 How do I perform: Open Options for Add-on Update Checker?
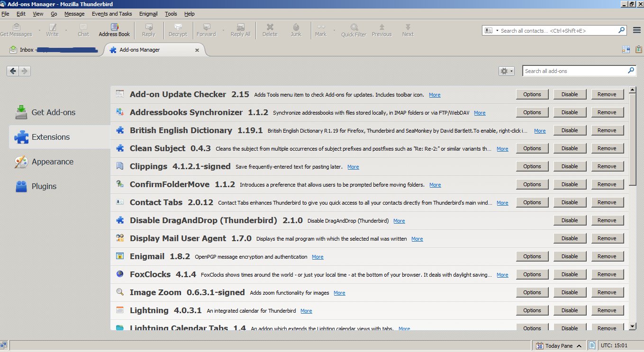(x=532, y=94)
